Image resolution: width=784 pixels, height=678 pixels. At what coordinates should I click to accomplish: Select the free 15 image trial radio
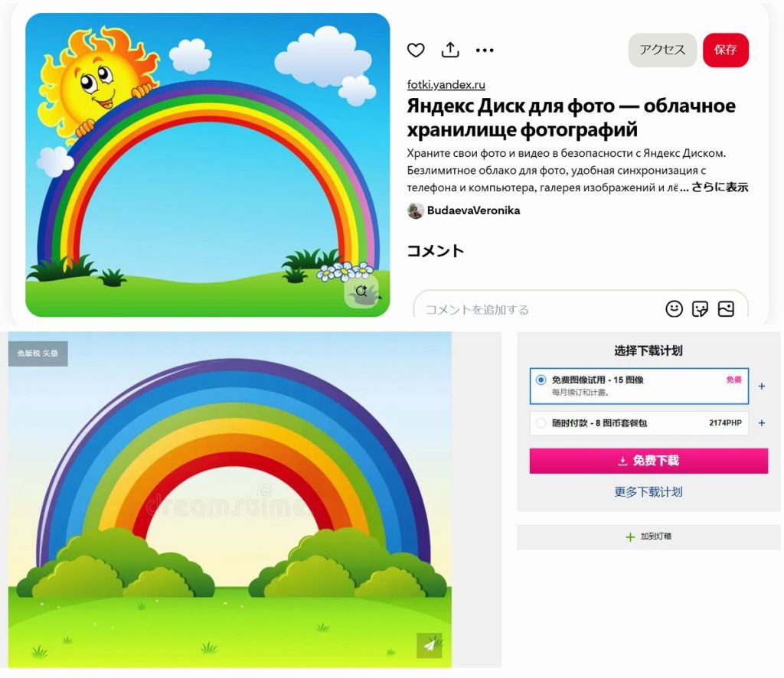click(541, 380)
